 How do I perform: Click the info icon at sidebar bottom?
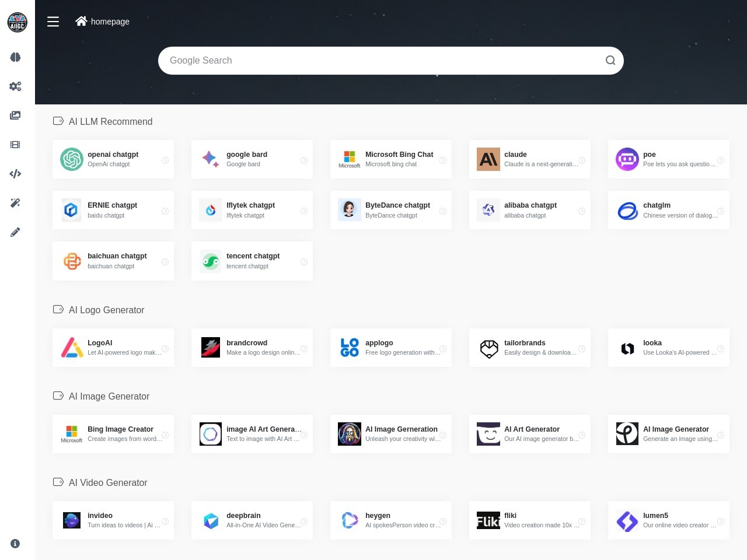[x=15, y=544]
